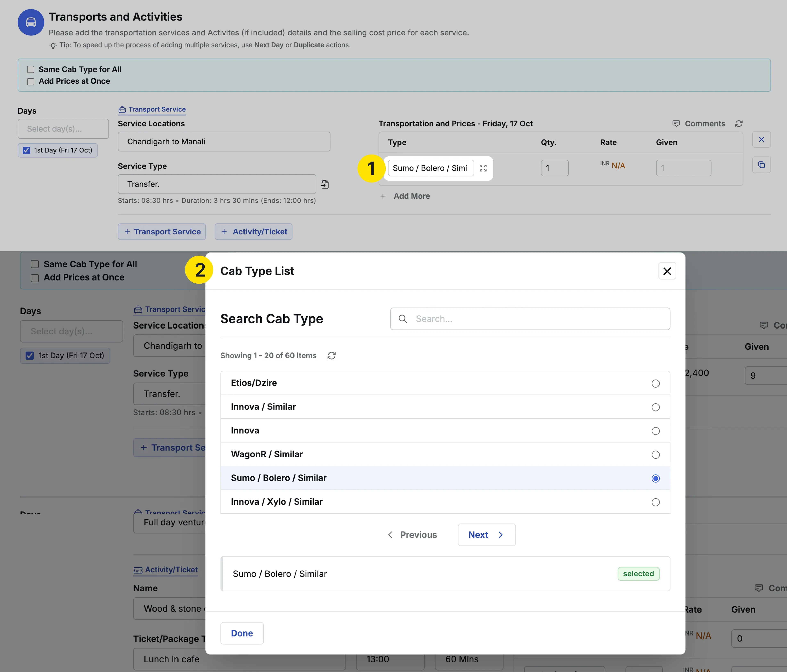Click the expand icon beside Sumo / Bolero cab type
Image resolution: width=787 pixels, height=672 pixels.
[483, 168]
